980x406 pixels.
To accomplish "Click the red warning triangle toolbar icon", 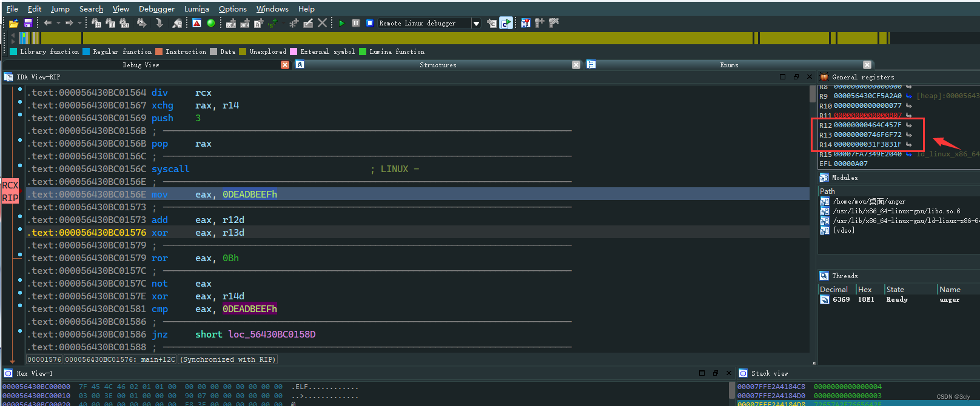I will (x=197, y=23).
